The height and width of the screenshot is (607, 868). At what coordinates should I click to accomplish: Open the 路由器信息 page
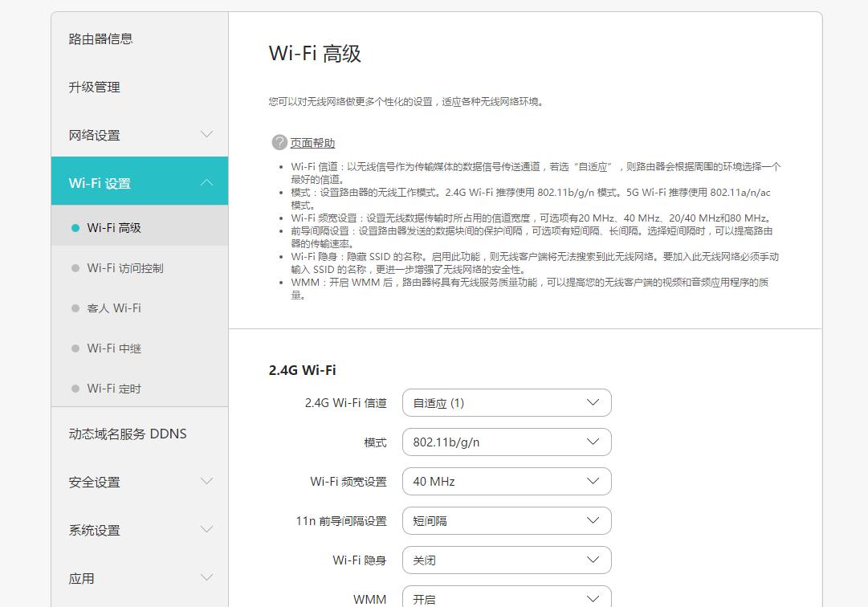pyautogui.click(x=100, y=38)
